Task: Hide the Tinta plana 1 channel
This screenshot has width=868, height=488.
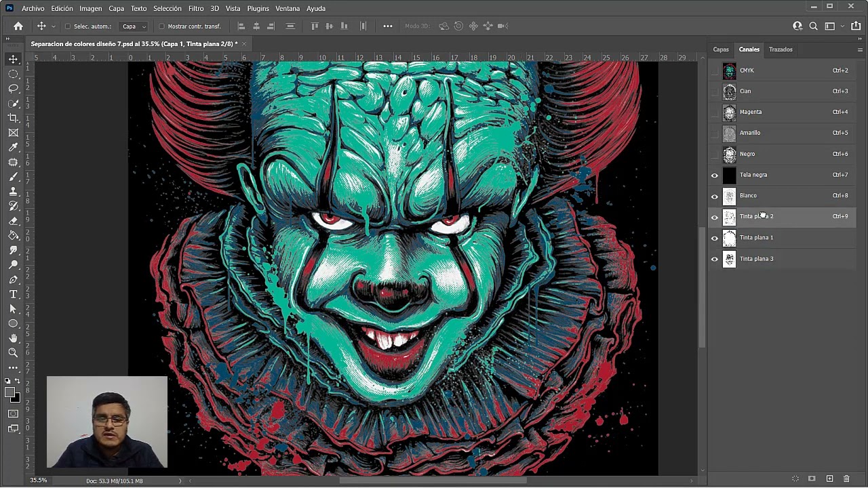Action: coord(714,239)
